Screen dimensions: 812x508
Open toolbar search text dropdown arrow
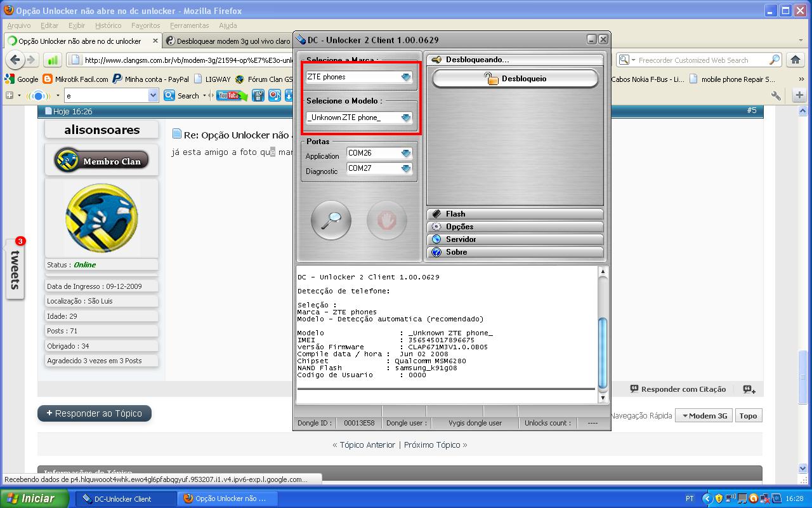[153, 96]
